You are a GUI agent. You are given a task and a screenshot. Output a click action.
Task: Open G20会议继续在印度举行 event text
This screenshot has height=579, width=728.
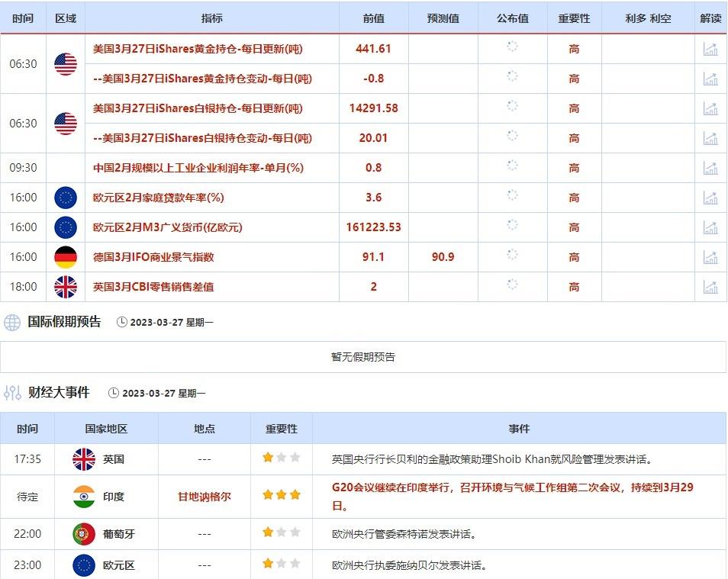(x=513, y=497)
